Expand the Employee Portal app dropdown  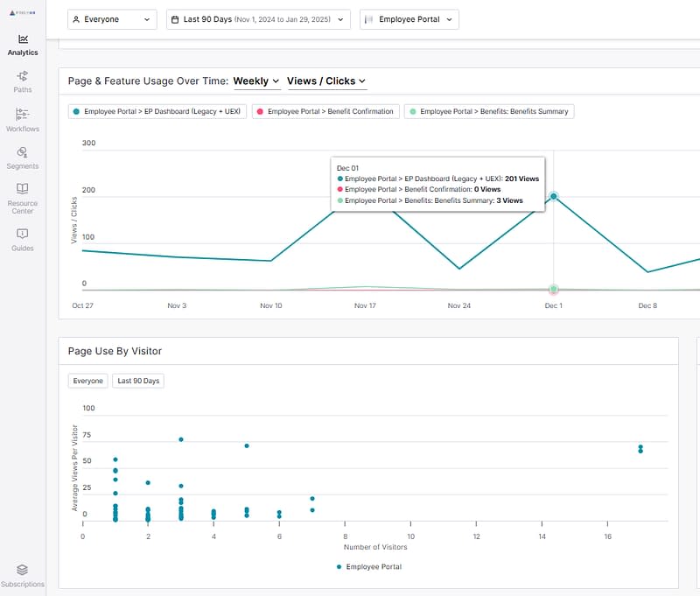click(409, 19)
